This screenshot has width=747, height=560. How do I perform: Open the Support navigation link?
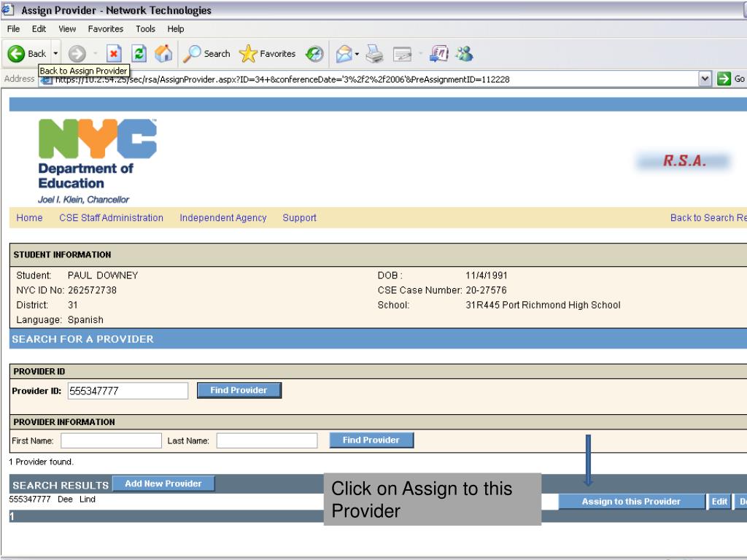[299, 217]
